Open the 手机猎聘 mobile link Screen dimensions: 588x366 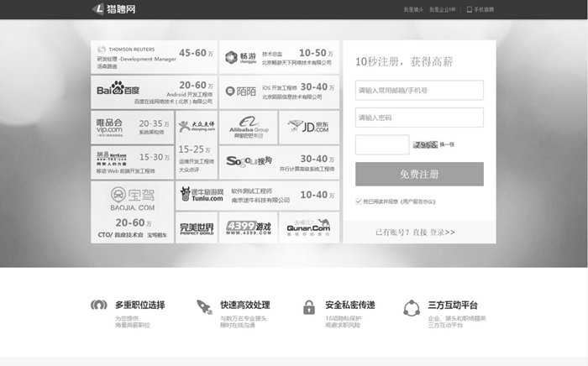coord(480,10)
